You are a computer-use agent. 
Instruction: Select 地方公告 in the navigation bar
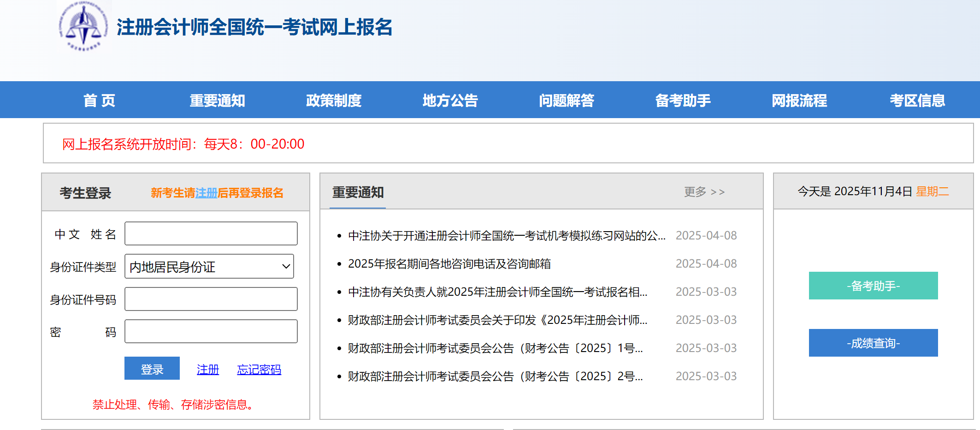[x=450, y=101]
